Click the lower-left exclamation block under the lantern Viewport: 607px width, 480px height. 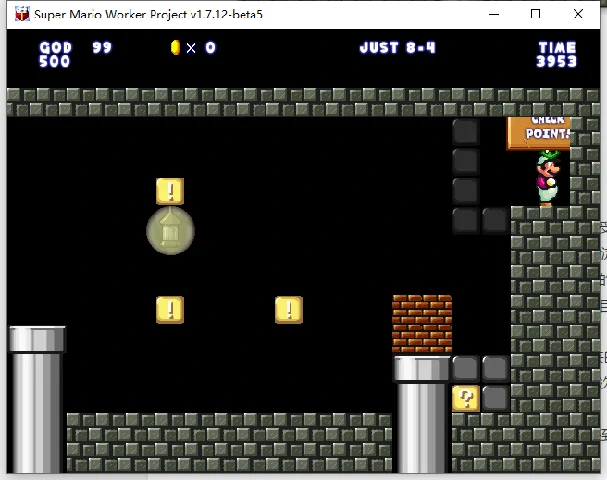pyautogui.click(x=170, y=310)
